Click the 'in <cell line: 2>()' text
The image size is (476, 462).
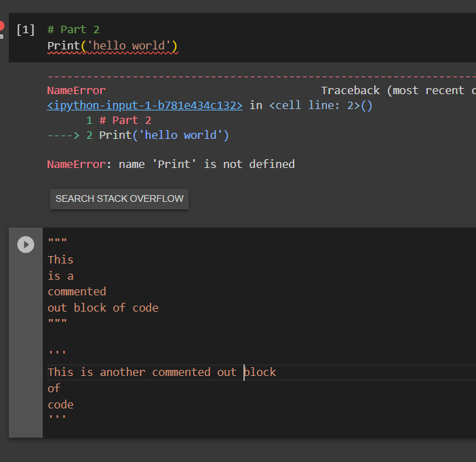click(x=311, y=105)
